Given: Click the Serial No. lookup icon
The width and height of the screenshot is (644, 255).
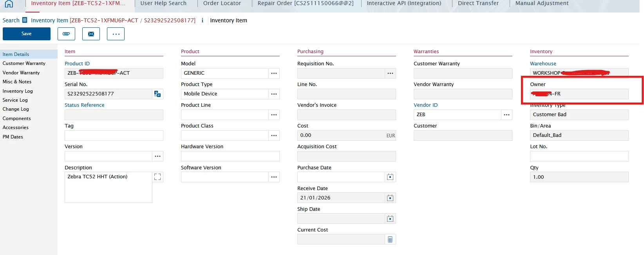Looking at the screenshot, I should coord(157,94).
